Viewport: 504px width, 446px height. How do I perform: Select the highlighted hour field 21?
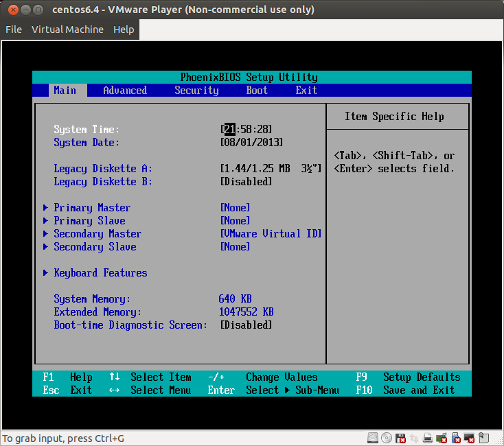[229, 130]
